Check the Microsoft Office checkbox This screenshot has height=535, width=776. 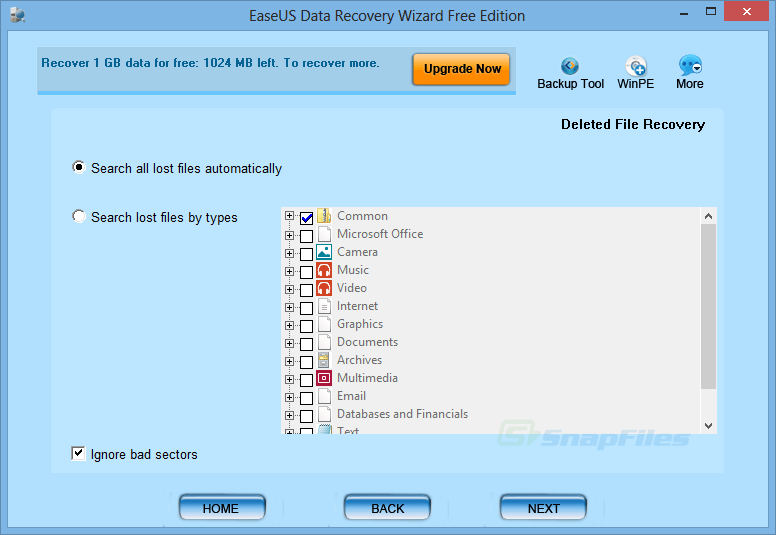coord(306,236)
